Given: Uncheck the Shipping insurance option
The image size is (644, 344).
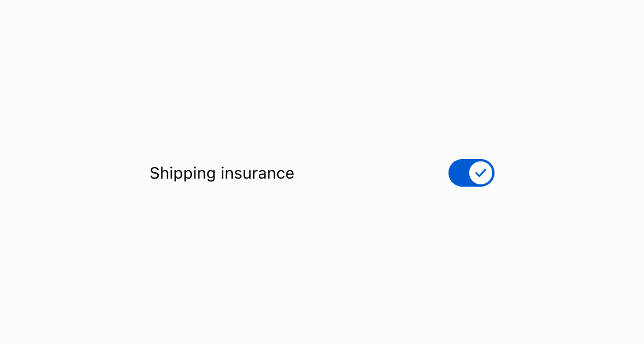Looking at the screenshot, I should pos(471,173).
